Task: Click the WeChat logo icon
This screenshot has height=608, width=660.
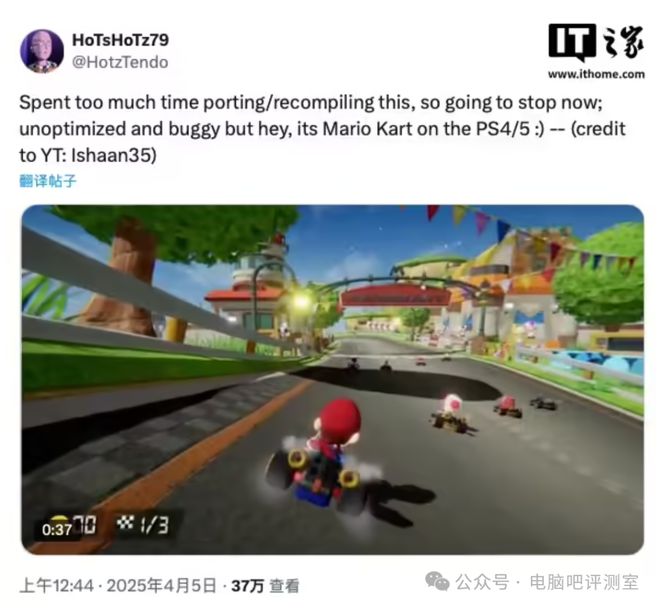Action: point(437,581)
